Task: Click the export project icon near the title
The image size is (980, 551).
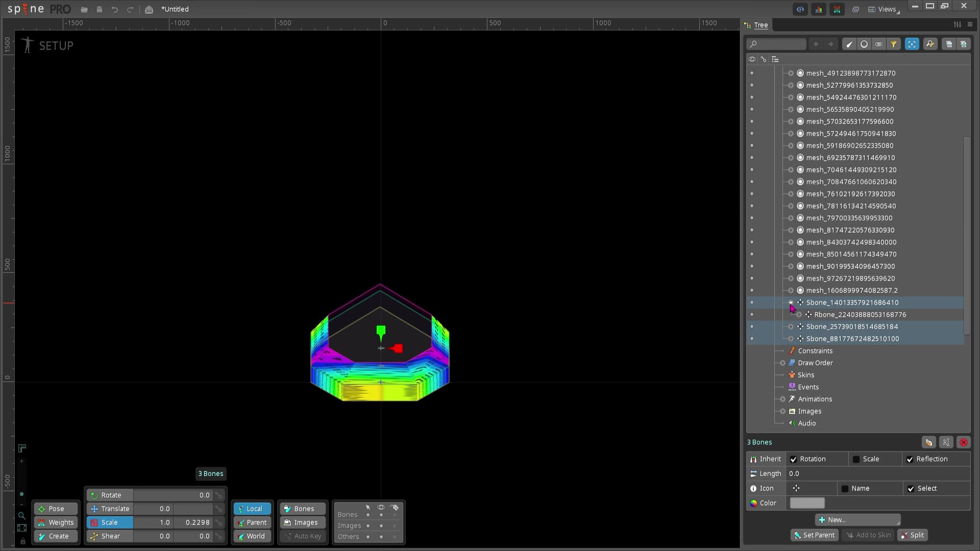Action: (x=149, y=9)
